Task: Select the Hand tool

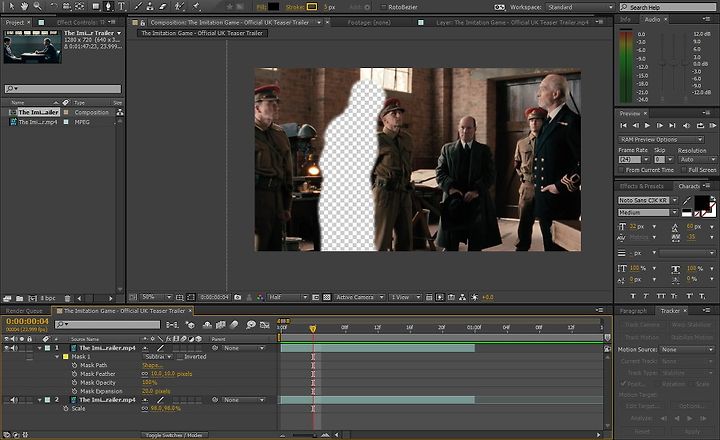Action: coord(24,6)
